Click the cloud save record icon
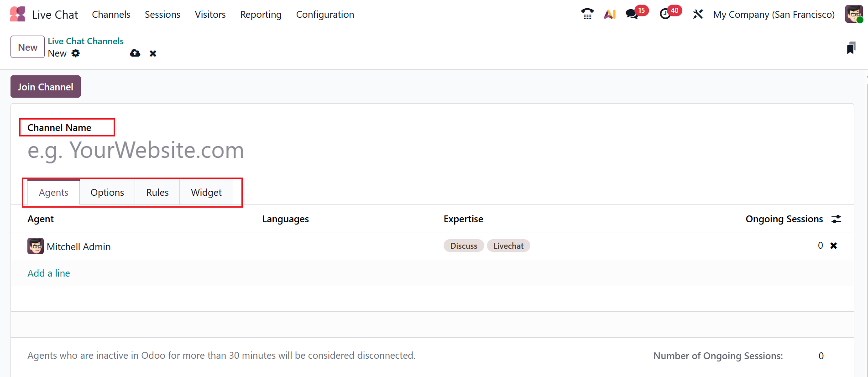The height and width of the screenshot is (377, 868). (135, 53)
